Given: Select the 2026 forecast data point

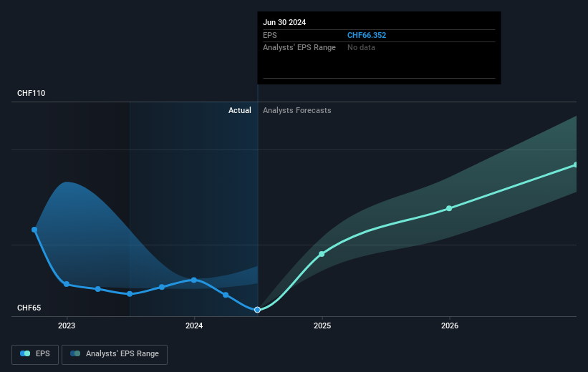Looking at the screenshot, I should [449, 208].
